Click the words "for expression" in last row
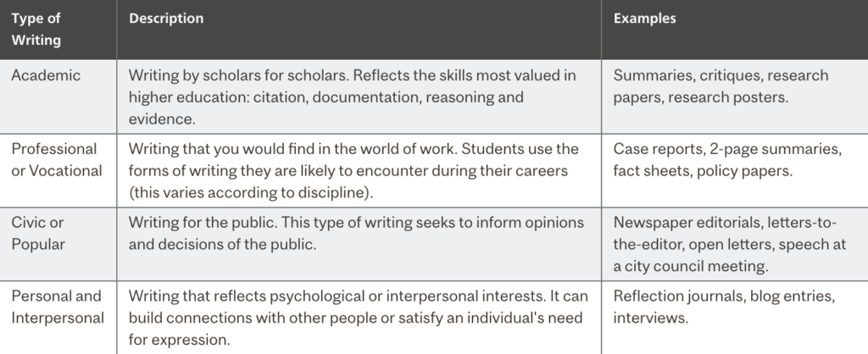Viewport: 868px width, 354px height. 180,340
